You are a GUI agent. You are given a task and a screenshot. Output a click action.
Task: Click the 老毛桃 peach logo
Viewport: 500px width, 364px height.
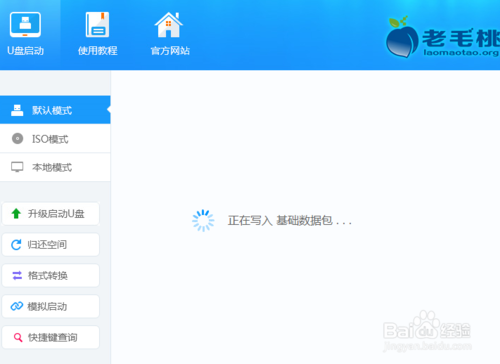[x=402, y=38]
